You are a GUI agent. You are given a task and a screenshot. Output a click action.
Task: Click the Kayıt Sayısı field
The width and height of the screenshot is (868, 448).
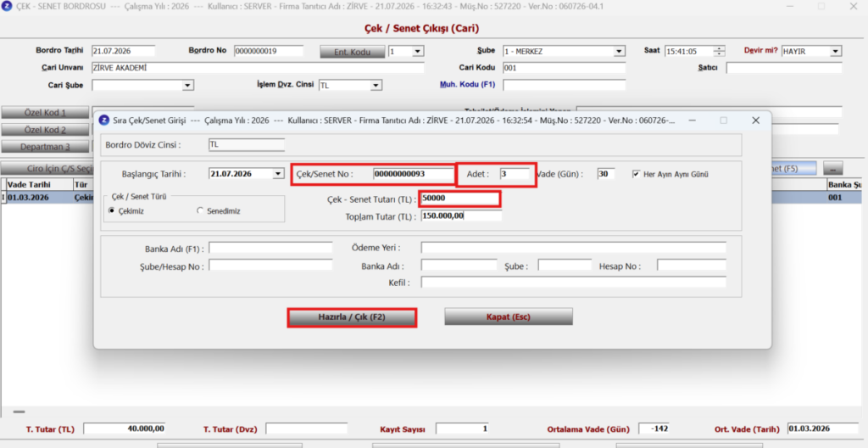pyautogui.click(x=462, y=428)
